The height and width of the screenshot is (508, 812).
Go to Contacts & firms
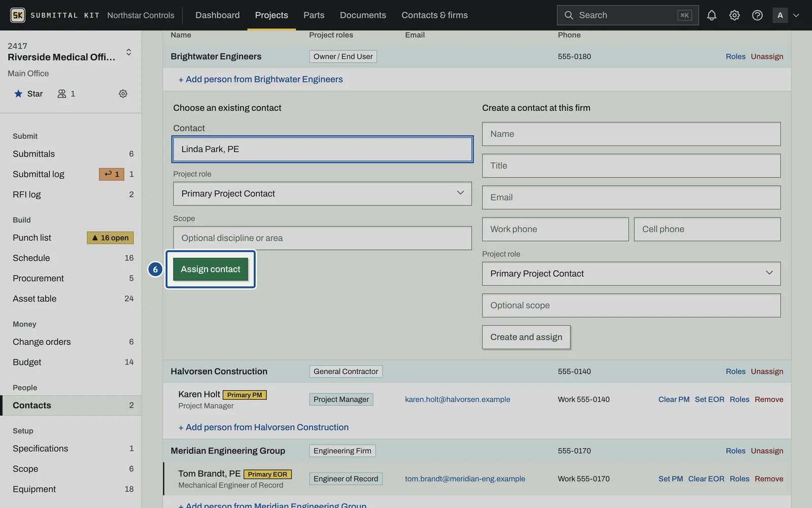(x=434, y=15)
